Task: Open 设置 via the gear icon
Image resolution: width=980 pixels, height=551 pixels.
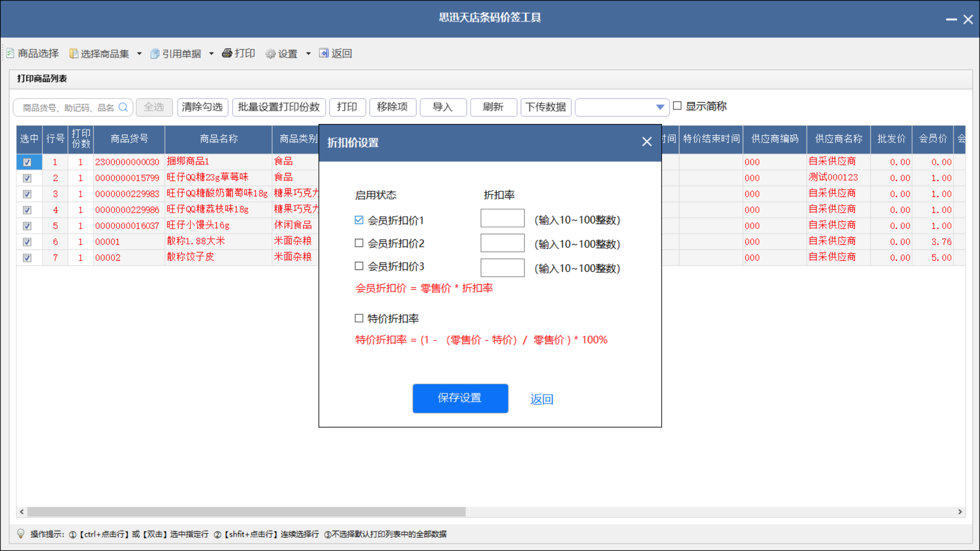Action: tap(270, 53)
